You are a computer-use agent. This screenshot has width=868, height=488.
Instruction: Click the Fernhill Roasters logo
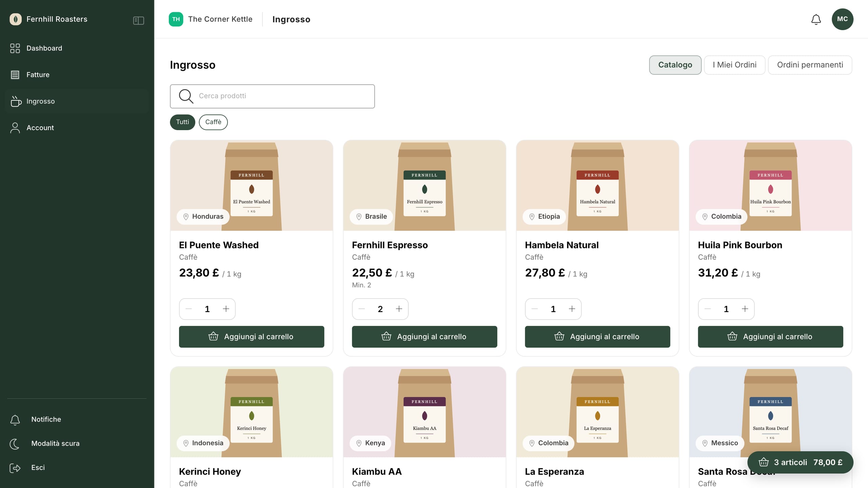16,19
